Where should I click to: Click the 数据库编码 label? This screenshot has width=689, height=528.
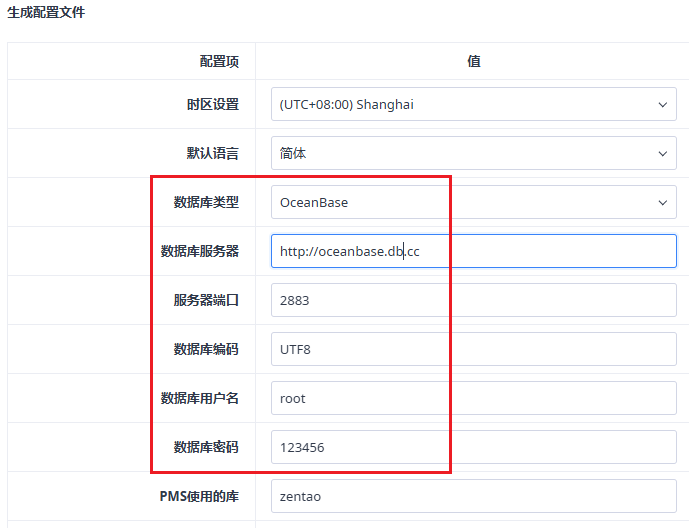pos(206,349)
